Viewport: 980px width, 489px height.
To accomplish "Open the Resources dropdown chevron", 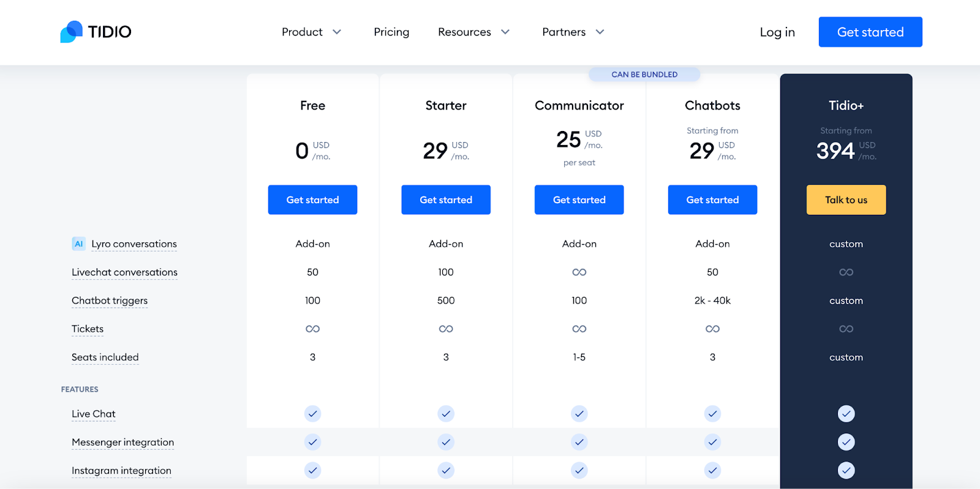I will (505, 32).
